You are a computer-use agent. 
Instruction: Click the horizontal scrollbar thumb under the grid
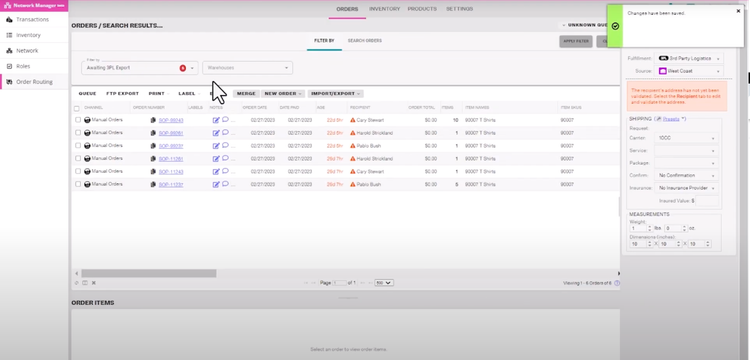tap(149, 273)
